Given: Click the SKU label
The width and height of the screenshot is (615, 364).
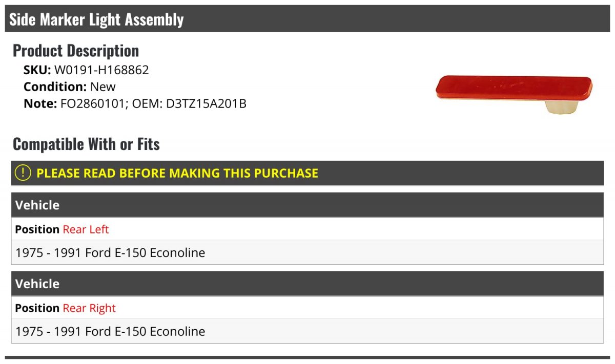Looking at the screenshot, I should (37, 70).
